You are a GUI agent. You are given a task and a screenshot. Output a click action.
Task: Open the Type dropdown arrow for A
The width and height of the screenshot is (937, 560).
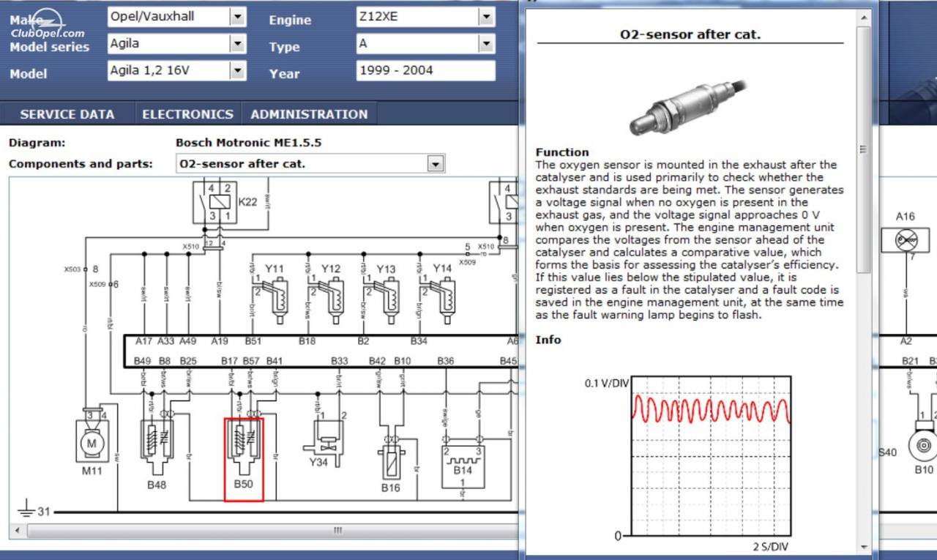click(x=487, y=44)
